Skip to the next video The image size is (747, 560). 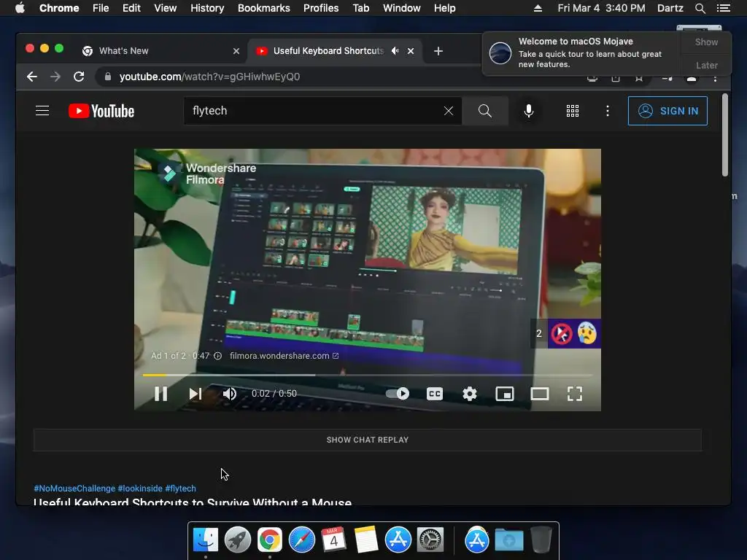click(196, 394)
